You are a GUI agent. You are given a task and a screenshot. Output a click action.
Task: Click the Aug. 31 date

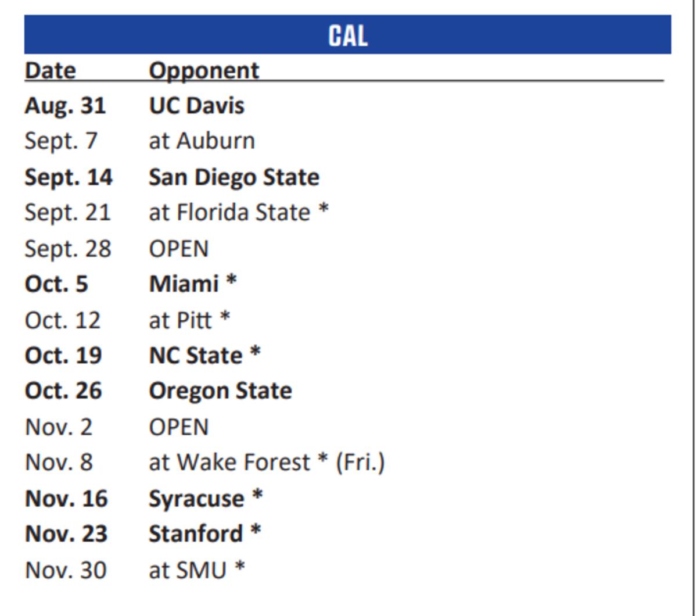tap(65, 106)
